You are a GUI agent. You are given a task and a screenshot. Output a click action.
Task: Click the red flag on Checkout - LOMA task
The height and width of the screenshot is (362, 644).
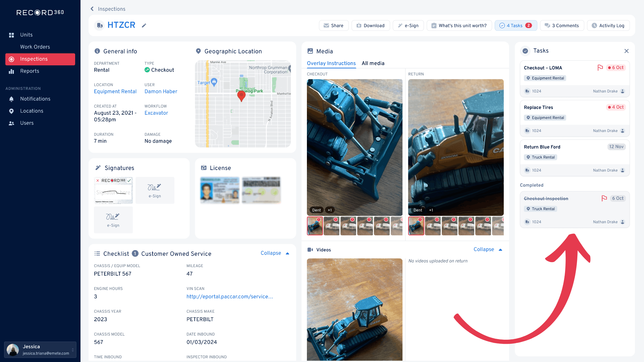600,68
